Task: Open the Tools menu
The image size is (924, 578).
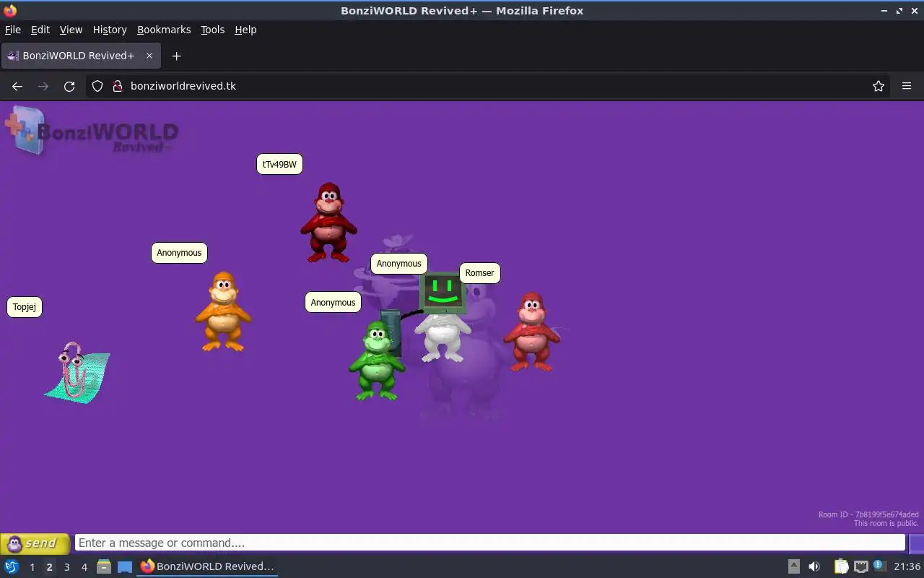Action: tap(212, 30)
